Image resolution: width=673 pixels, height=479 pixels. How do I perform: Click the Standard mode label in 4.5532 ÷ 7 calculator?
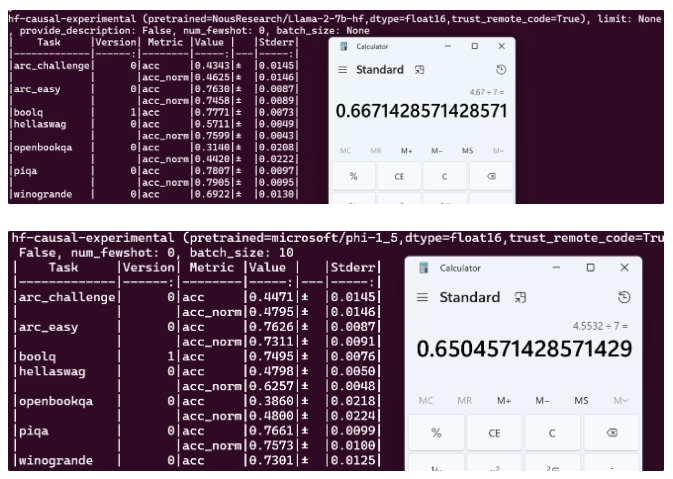(470, 297)
